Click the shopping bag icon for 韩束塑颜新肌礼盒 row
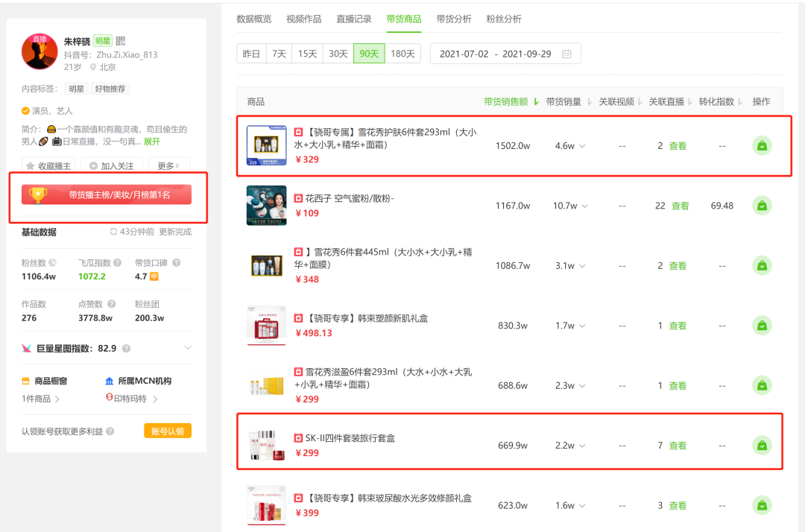The height and width of the screenshot is (532, 805). (762, 326)
